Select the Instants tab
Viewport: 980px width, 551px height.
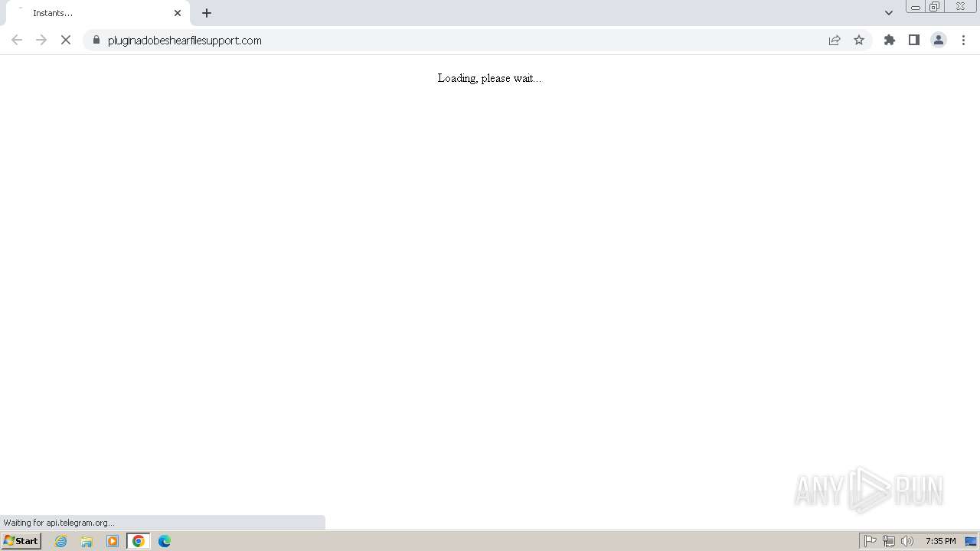click(98, 13)
